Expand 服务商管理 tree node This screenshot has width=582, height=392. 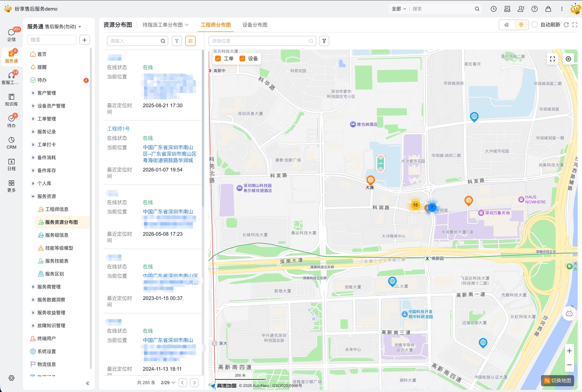click(33, 287)
